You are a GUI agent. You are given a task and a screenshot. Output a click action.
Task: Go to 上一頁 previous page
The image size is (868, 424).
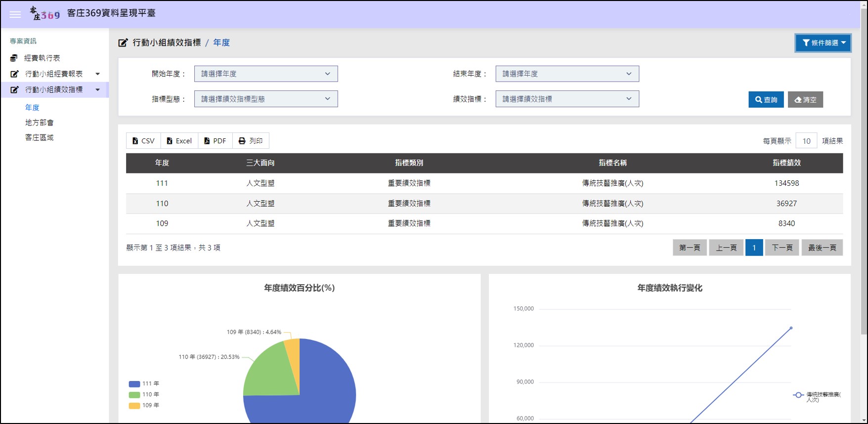[x=726, y=248]
